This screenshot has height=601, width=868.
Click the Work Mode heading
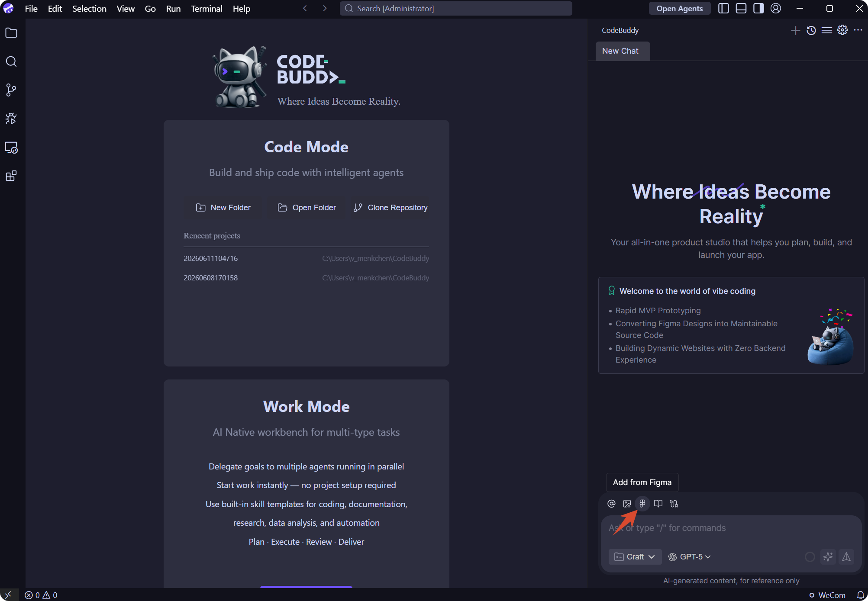pyautogui.click(x=307, y=407)
